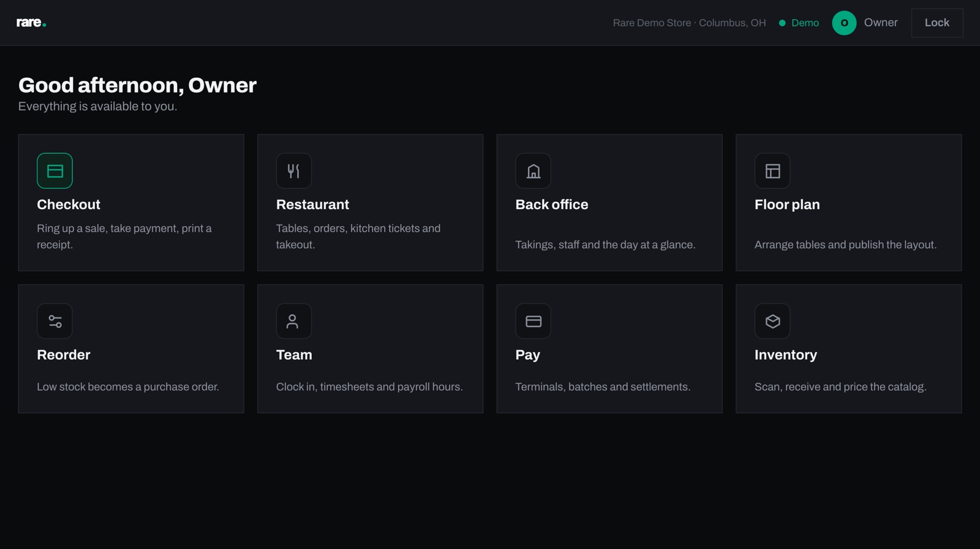Open the Floor plan layout icon
The height and width of the screenshot is (549, 980).
(772, 171)
